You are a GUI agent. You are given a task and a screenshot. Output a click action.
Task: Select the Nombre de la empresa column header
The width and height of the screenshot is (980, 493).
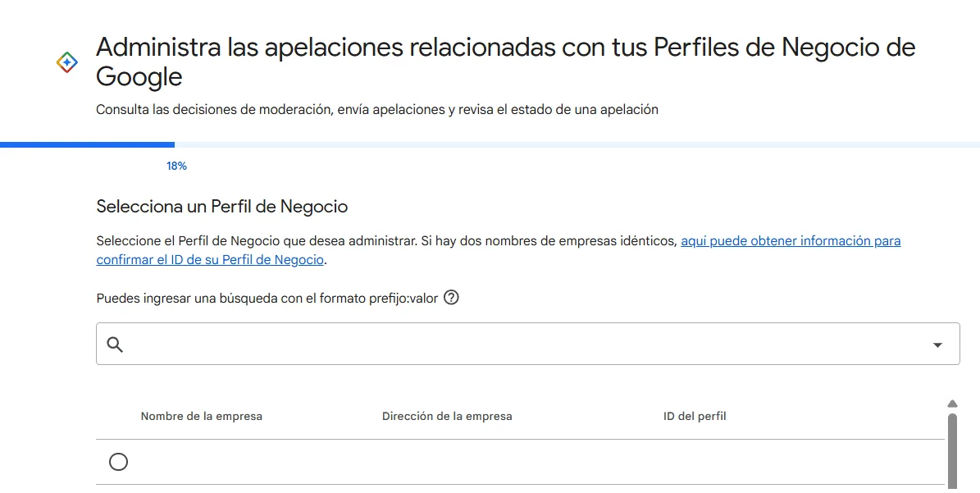pyautogui.click(x=201, y=416)
